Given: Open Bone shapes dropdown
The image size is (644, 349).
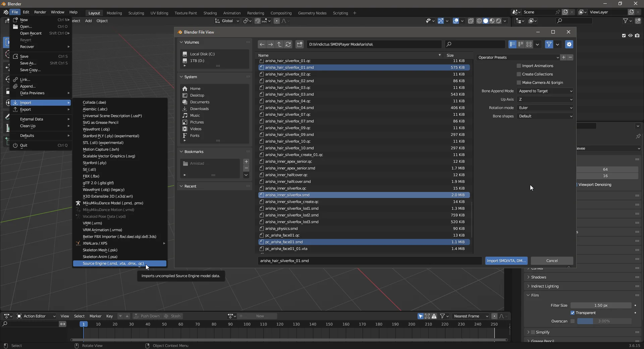Looking at the screenshot, I should [545, 116].
